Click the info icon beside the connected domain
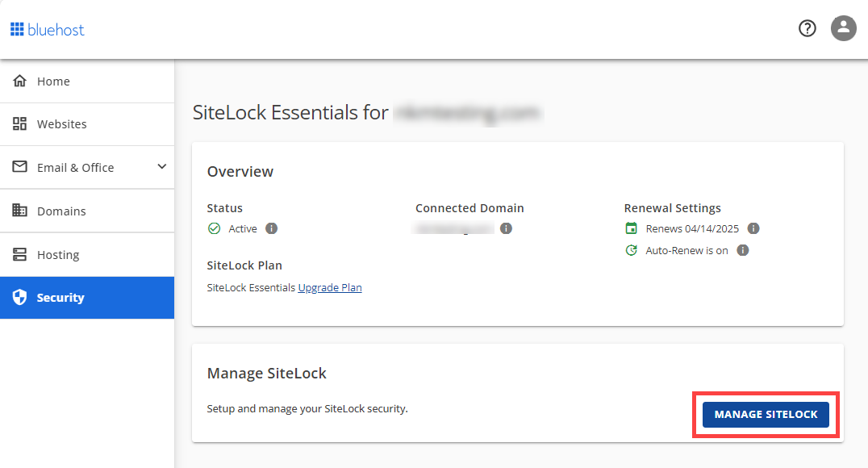The height and width of the screenshot is (468, 868). [x=506, y=228]
